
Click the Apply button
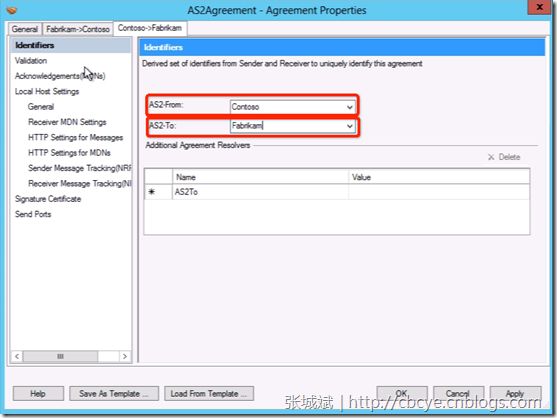(515, 393)
